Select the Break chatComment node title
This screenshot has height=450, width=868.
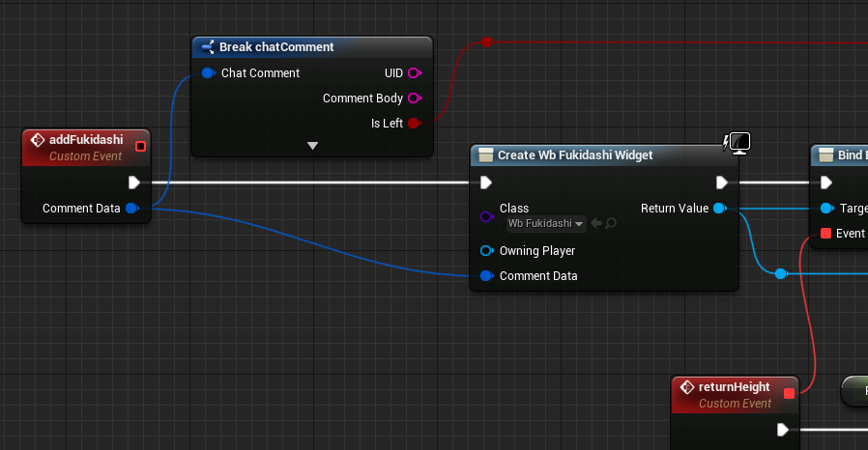point(276,47)
